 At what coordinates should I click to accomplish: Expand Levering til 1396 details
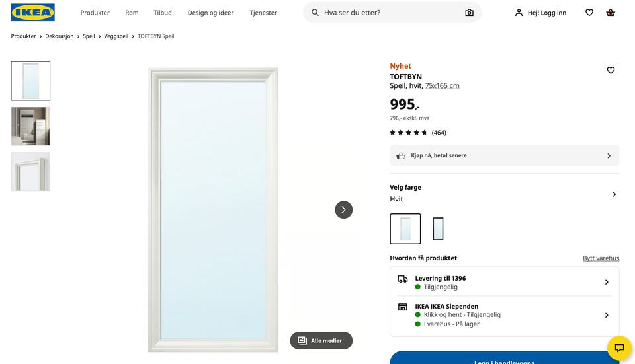tap(504, 282)
